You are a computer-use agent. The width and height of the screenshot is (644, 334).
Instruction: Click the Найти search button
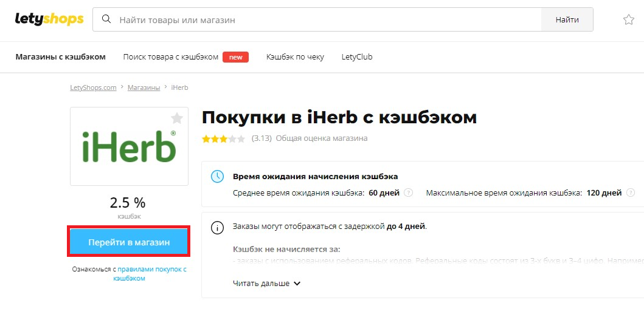(x=567, y=19)
